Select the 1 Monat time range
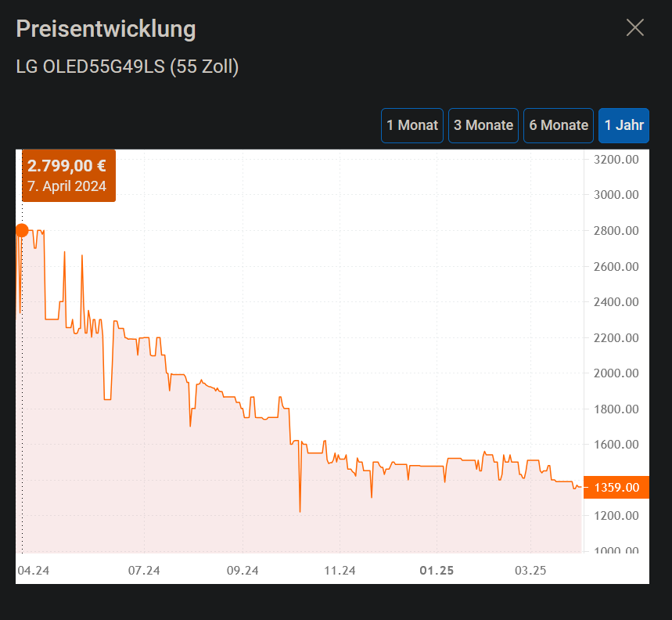Viewport: 672px width, 620px height. 411,125
